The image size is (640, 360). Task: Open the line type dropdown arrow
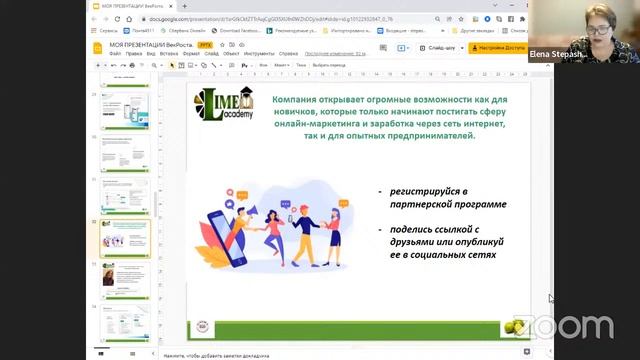tap(221, 65)
